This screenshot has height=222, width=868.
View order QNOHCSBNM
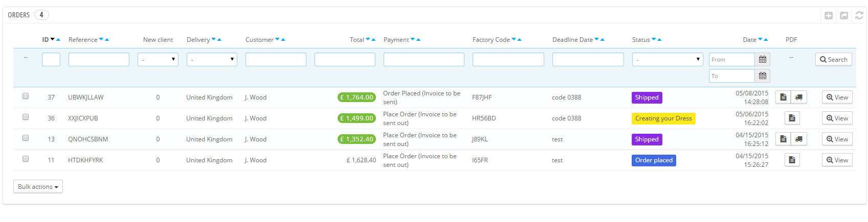837,139
